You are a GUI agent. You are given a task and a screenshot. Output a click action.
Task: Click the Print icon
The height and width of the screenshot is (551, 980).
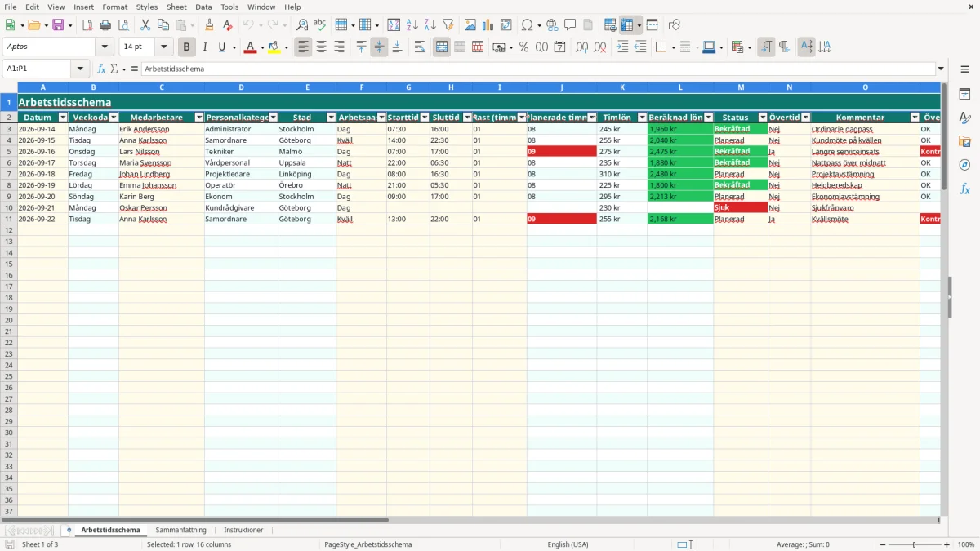(x=105, y=25)
